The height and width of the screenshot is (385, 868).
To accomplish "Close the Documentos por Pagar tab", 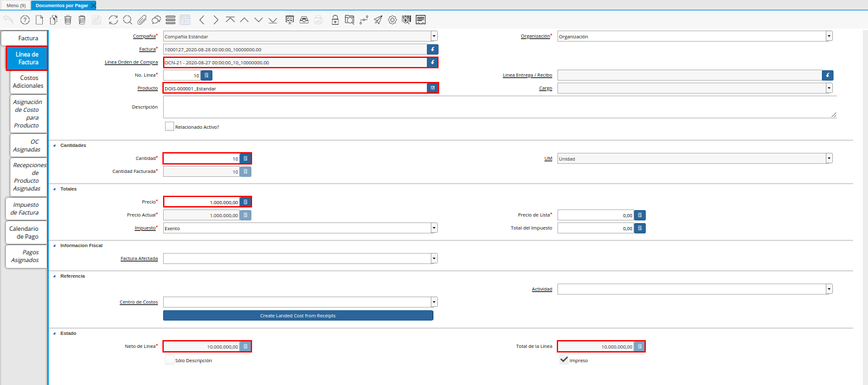I will (94, 5).
